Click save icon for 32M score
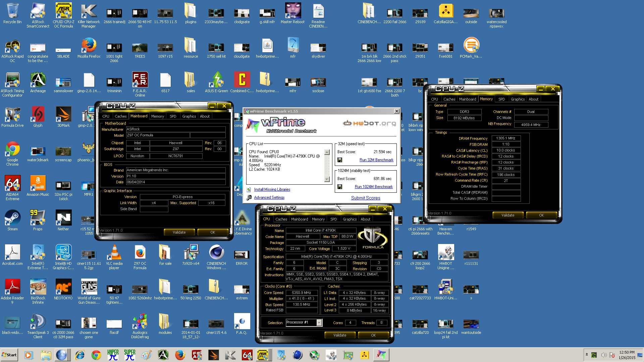 pos(340,160)
